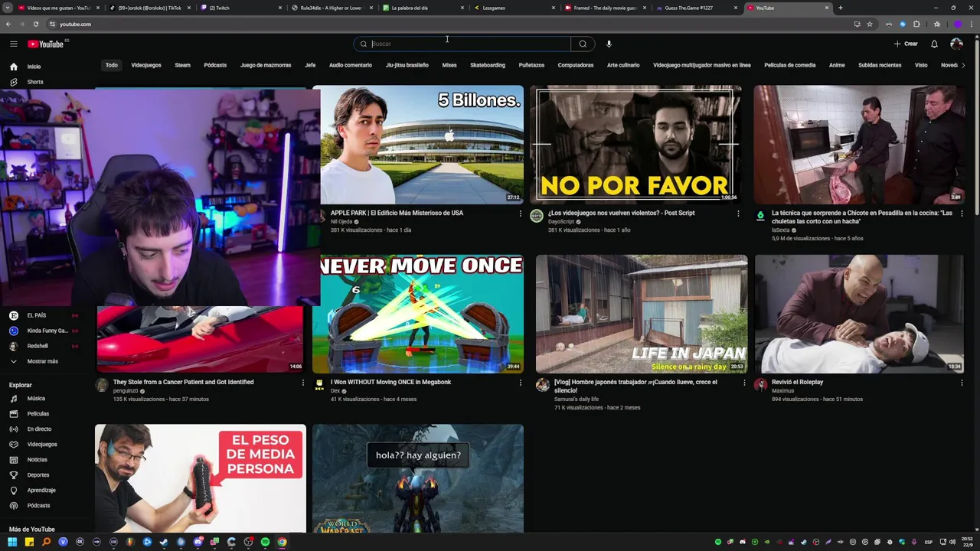Open DayoScript channel link

(x=561, y=222)
